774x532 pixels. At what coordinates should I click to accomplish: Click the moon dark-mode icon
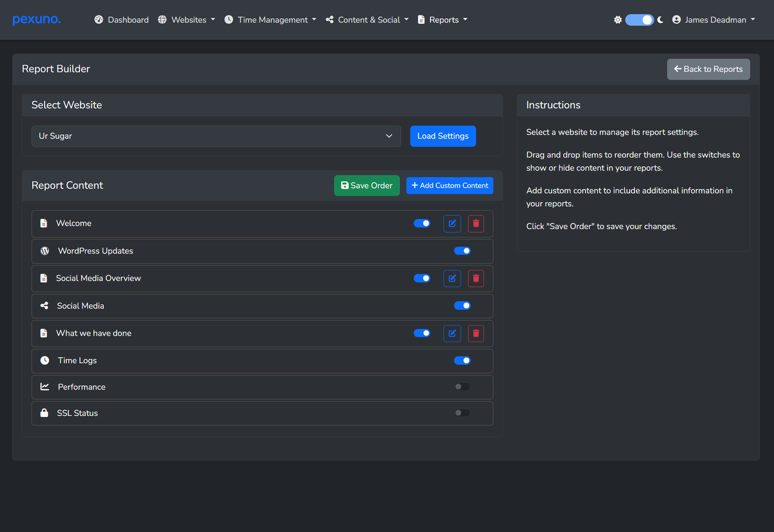660,20
